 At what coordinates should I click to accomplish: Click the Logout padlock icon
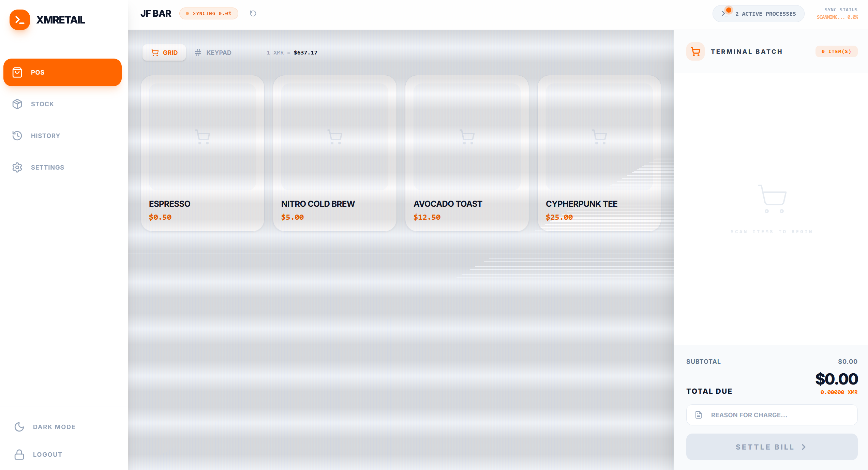click(19, 455)
